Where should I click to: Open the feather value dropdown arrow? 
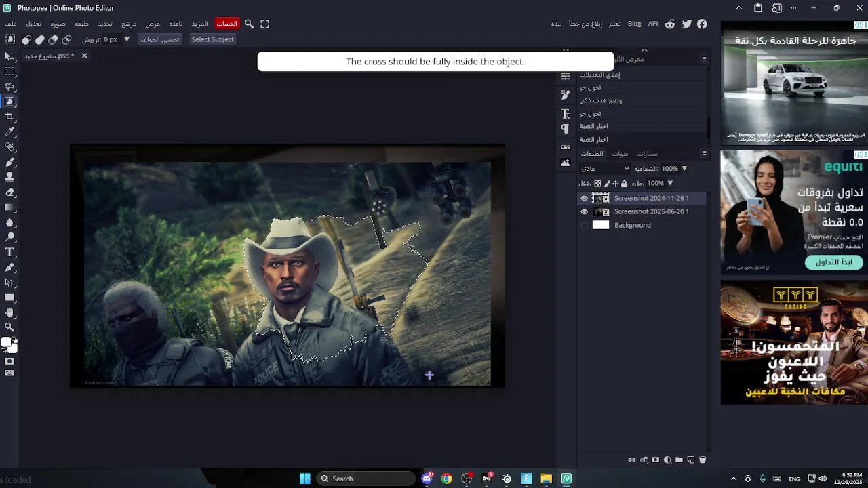coord(127,39)
